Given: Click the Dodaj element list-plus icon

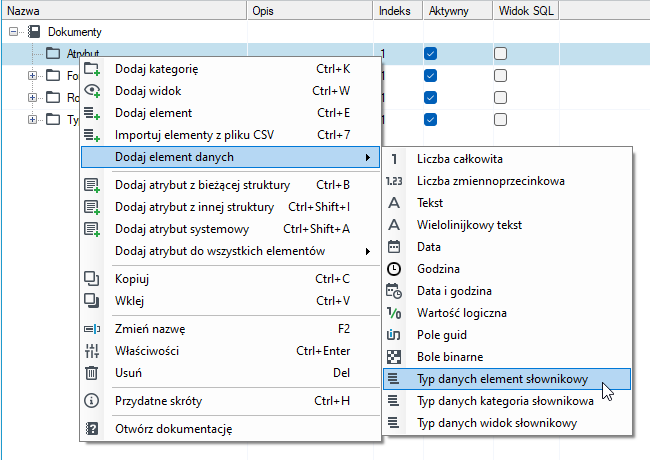Looking at the screenshot, I should 92,113.
